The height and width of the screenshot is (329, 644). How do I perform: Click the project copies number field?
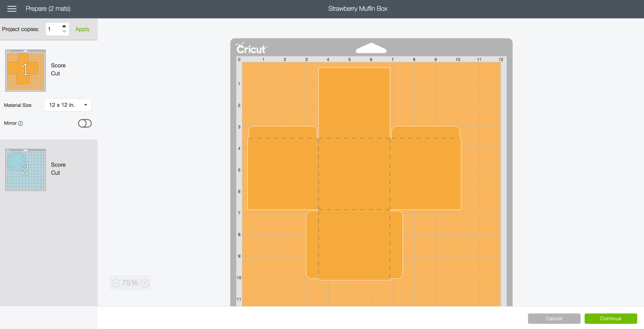click(x=53, y=29)
